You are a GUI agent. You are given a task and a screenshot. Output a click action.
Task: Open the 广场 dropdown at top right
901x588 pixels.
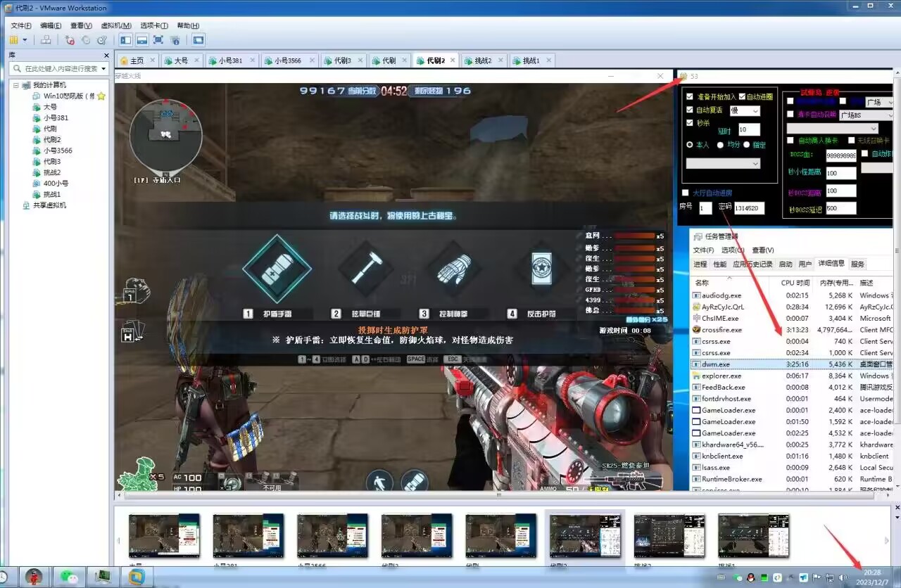click(878, 102)
